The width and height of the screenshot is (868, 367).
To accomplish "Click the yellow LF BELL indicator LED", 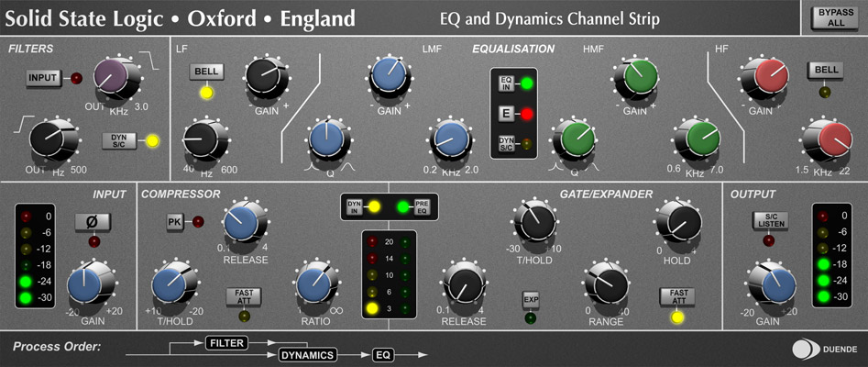I will (x=206, y=93).
